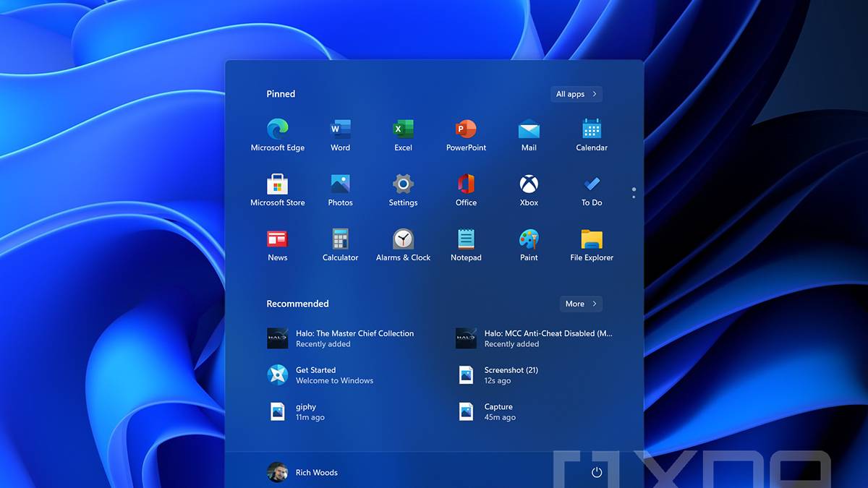Image resolution: width=868 pixels, height=488 pixels.
Task: Open the To Do app
Action: (x=592, y=190)
